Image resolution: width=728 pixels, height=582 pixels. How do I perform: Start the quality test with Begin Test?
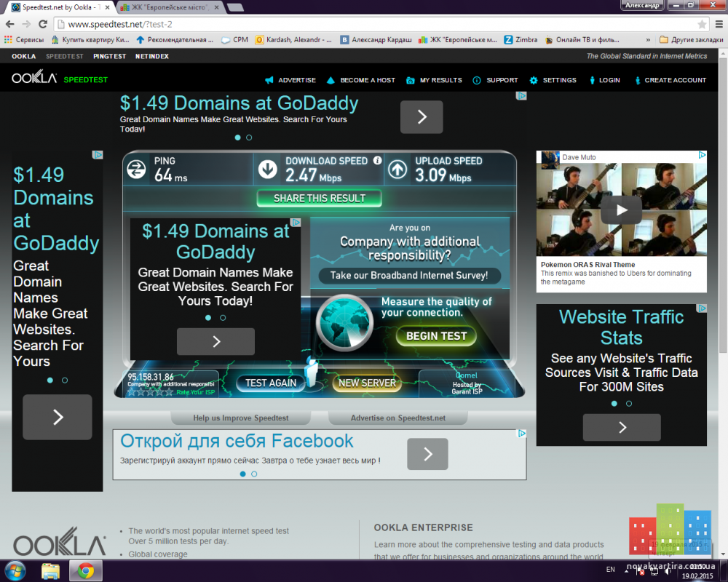(436, 336)
